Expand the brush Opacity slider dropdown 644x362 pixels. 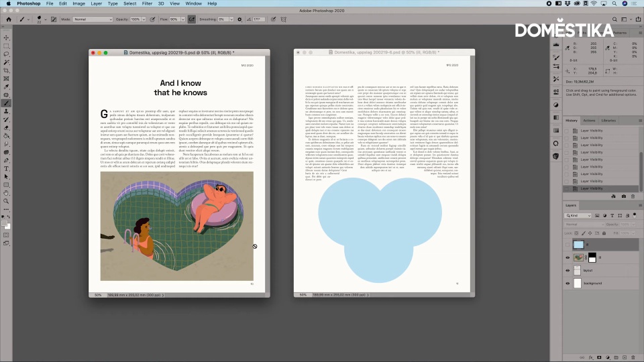[x=142, y=19]
